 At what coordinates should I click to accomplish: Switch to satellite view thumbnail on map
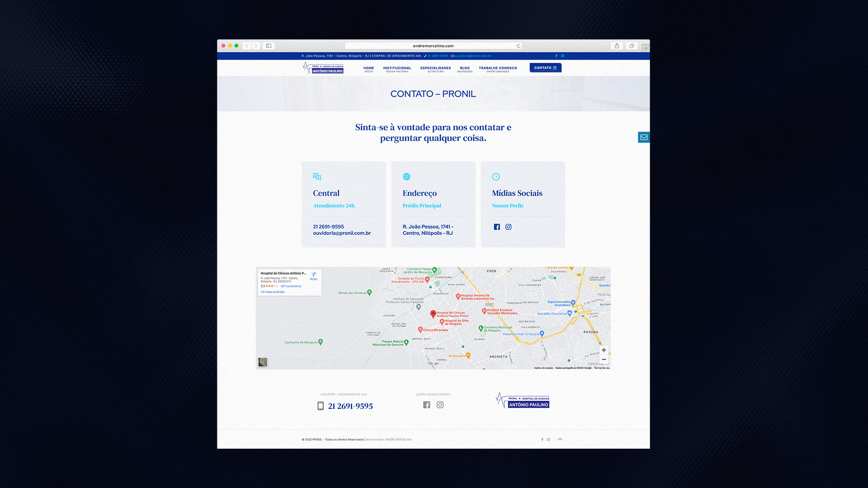[263, 362]
